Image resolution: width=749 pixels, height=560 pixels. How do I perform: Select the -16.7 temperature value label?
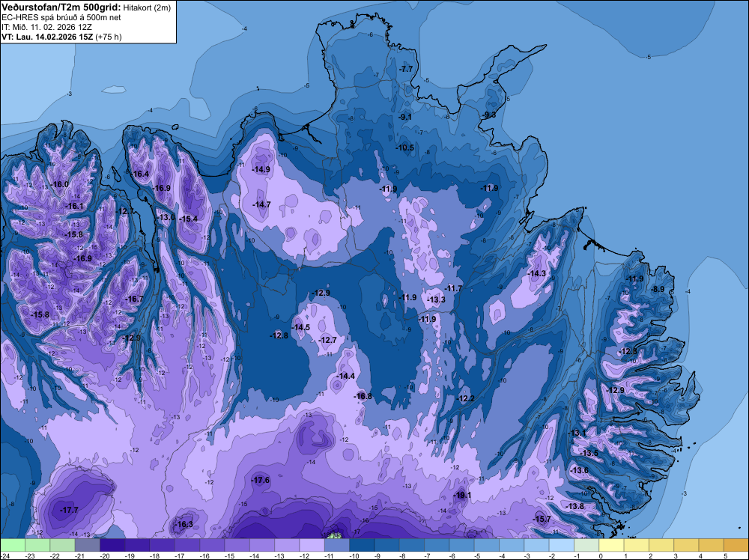(x=134, y=299)
